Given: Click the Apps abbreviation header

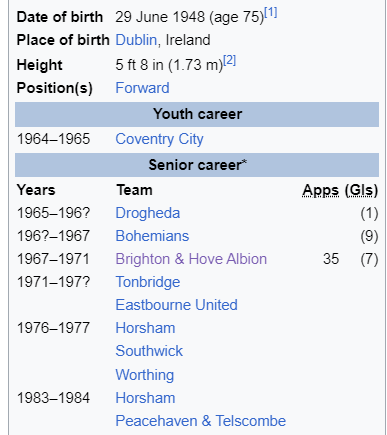Looking at the screenshot, I should pos(321,190).
